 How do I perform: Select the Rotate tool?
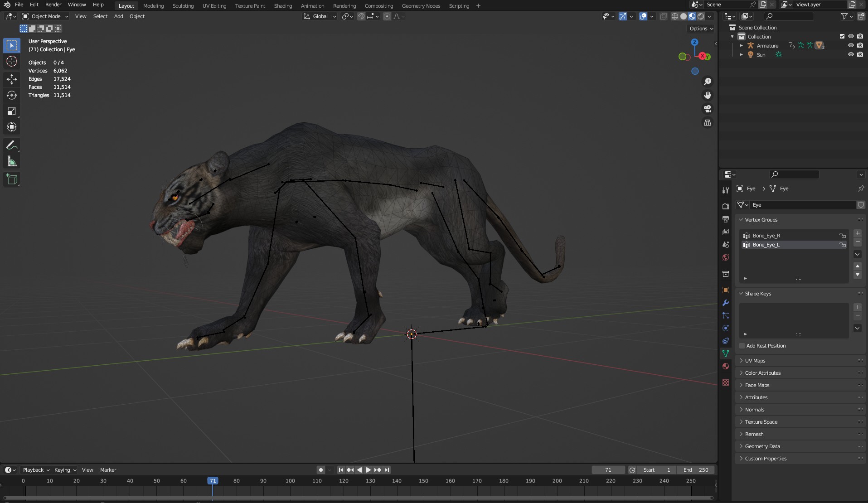[x=12, y=95]
